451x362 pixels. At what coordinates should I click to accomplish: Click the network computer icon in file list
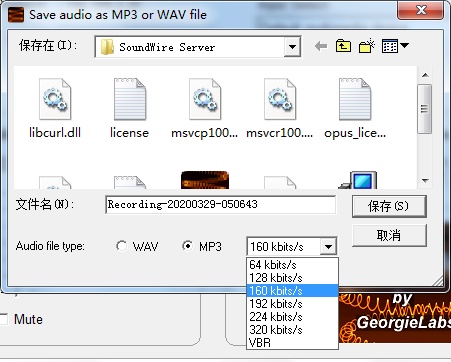[358, 180]
